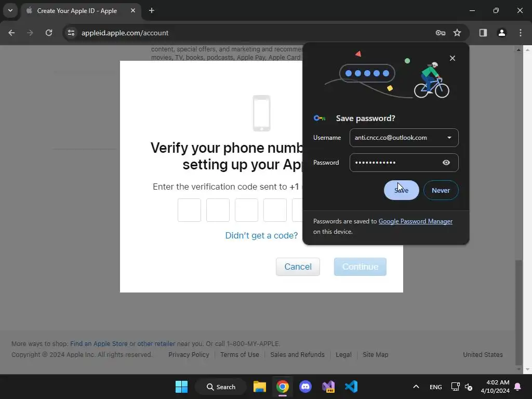Click the fourth verification code box
Viewport: 532px width, 399px height.
pos(275,210)
